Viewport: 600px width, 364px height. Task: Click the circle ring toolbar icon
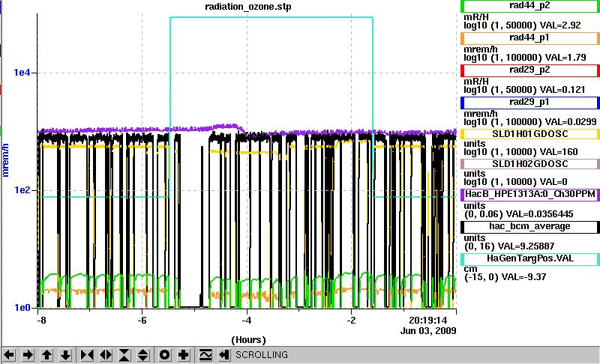click(165, 355)
